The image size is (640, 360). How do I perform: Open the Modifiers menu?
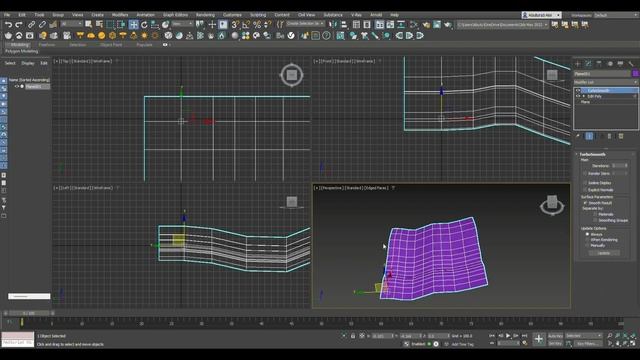pos(120,15)
